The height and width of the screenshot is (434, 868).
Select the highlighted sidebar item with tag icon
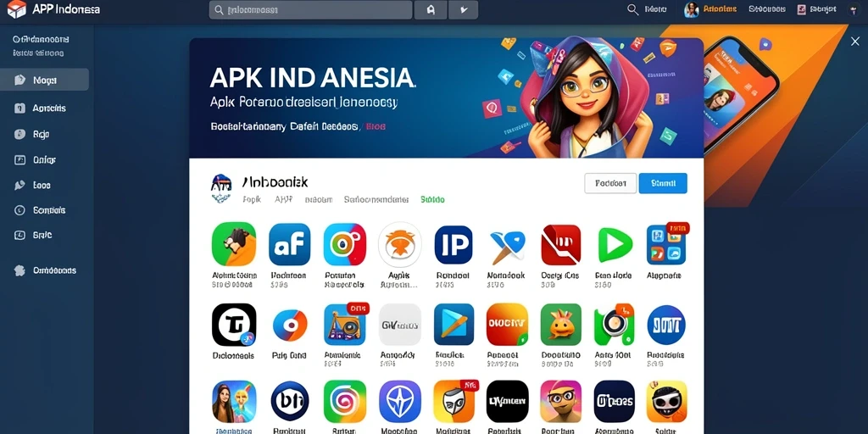point(44,80)
